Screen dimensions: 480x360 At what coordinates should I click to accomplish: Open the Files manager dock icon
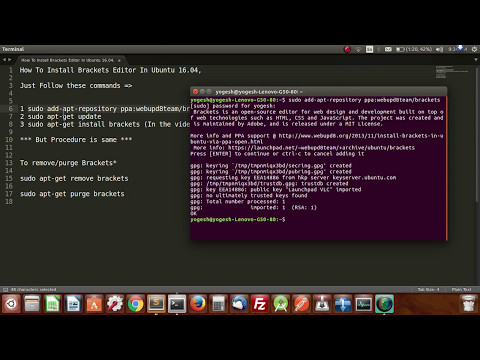(32, 304)
